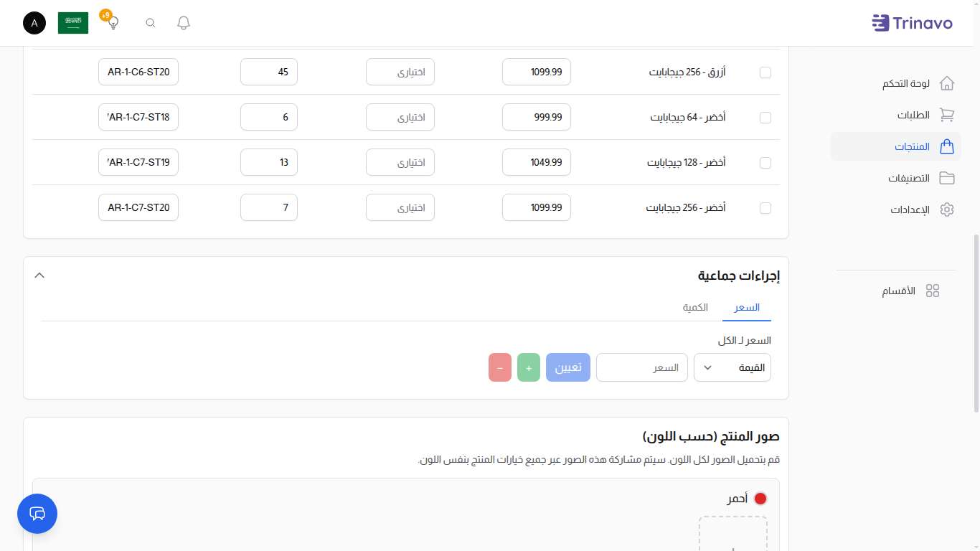Select the السعر price tab
Screen dimensions: 980x551
(x=746, y=307)
